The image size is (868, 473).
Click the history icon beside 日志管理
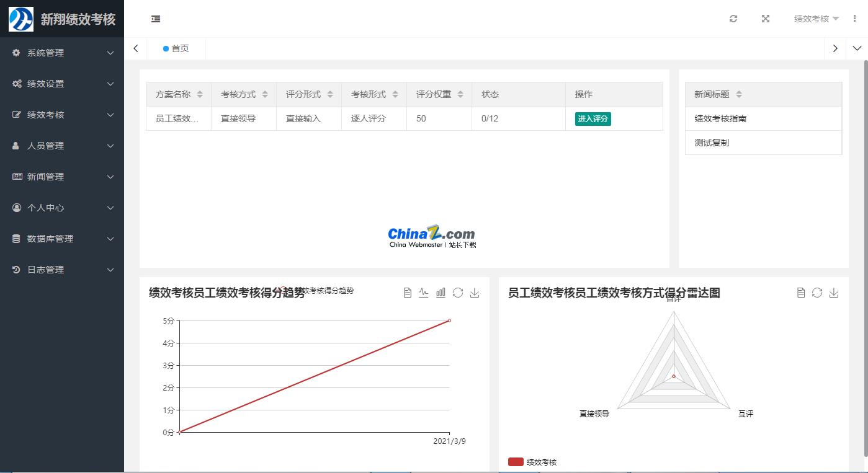17,270
